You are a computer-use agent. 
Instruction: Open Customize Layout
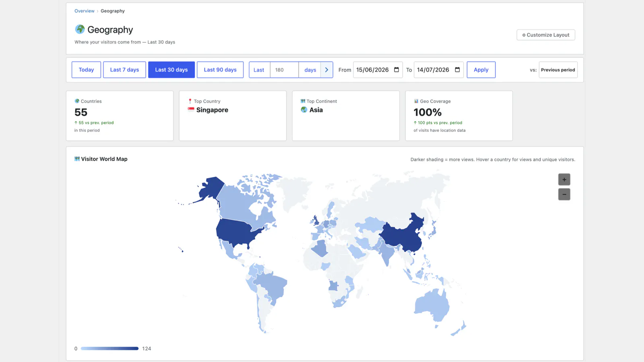pos(546,35)
